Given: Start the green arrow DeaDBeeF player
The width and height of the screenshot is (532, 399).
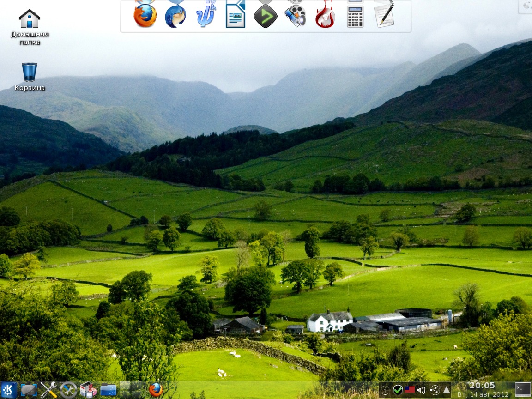Looking at the screenshot, I should pos(266,16).
